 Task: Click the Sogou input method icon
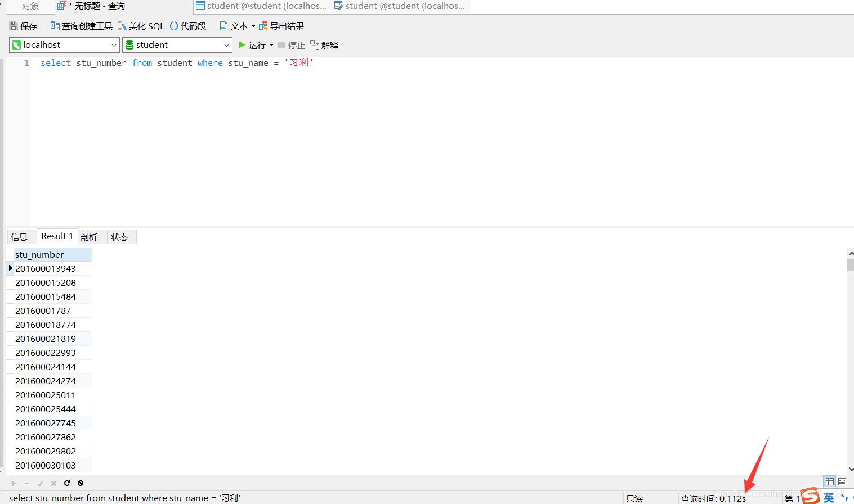click(810, 496)
